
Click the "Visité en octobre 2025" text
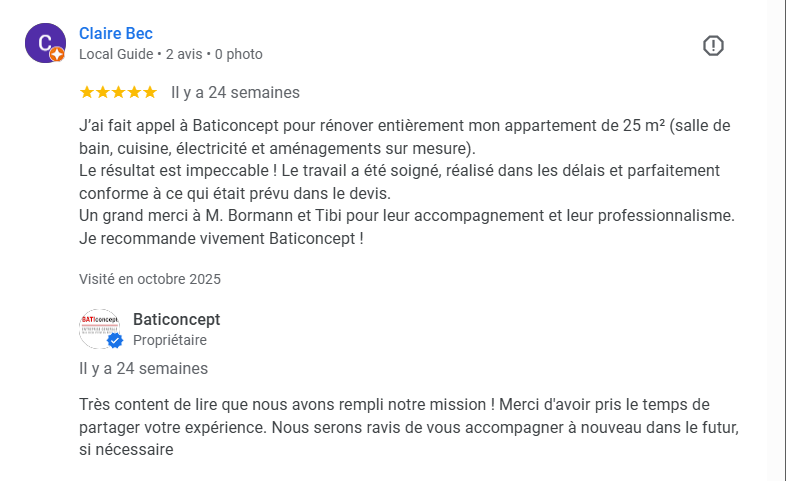(x=150, y=279)
